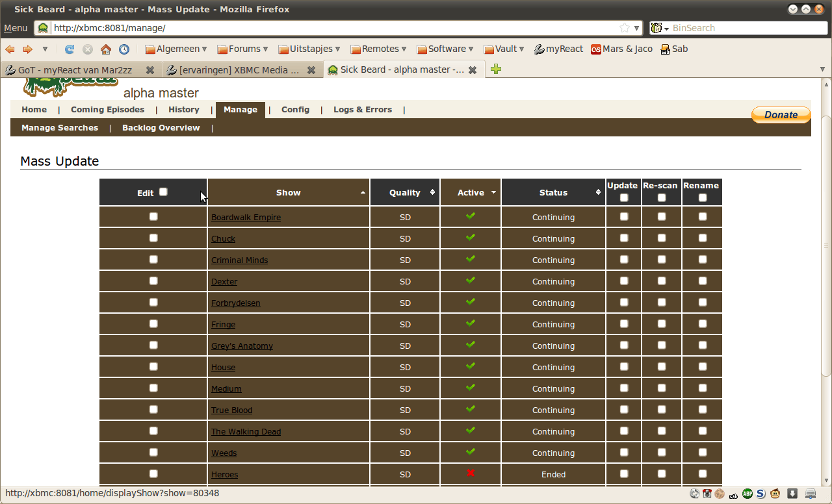
Task: Click the network drive status bar icon
Action: (810, 494)
